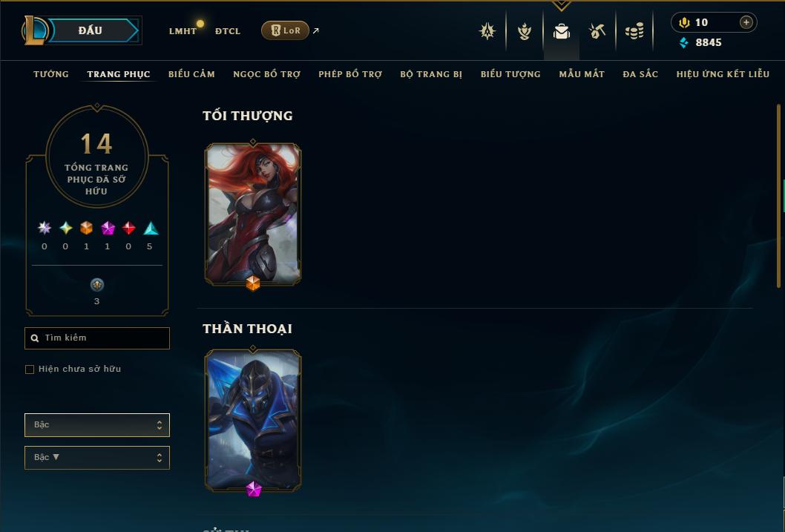Open the Loot hammer icon
Image resolution: width=785 pixels, height=532 pixels.
(597, 31)
